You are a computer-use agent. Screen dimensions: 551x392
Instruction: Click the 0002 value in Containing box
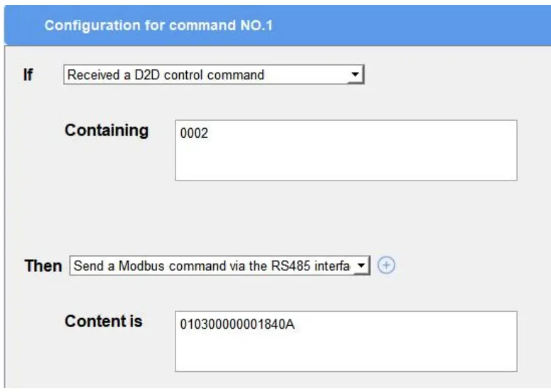point(194,134)
